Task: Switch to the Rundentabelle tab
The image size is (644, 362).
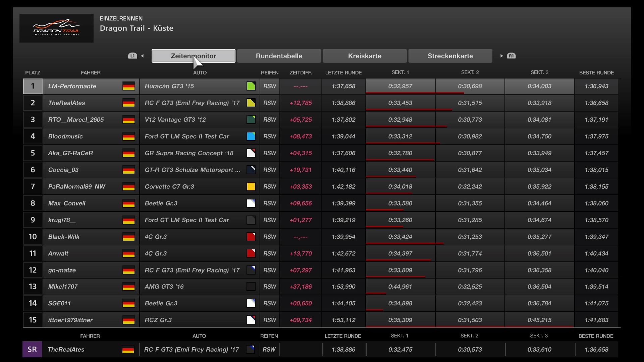Action: coord(279,56)
